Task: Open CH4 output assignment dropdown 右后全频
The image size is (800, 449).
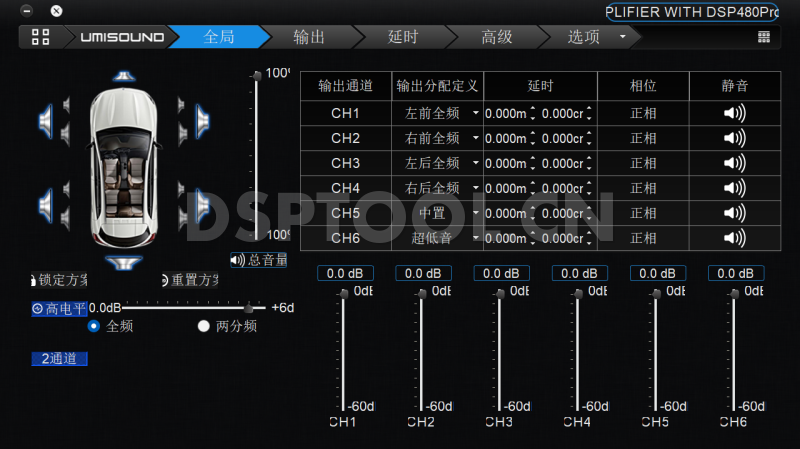Action: 437,188
